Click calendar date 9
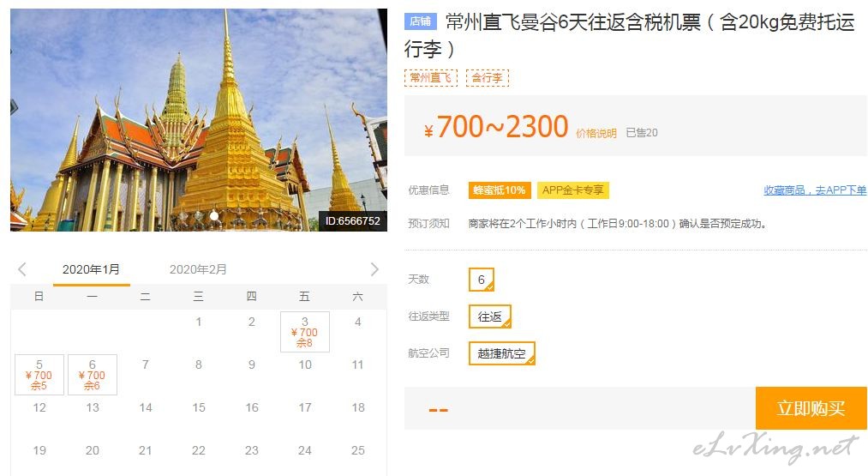Viewport: 868px width, 476px height. pyautogui.click(x=252, y=365)
